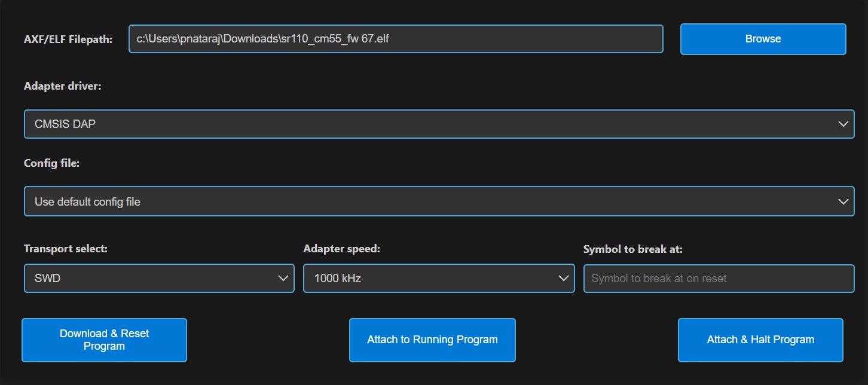Click the 'Symbol to break at:' label
This screenshot has height=385, width=868.
632,249
